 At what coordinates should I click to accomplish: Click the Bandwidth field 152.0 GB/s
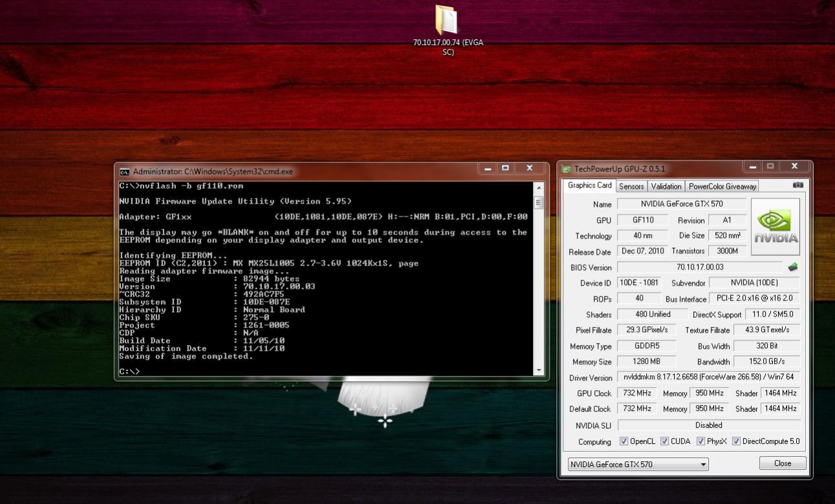[x=768, y=362]
